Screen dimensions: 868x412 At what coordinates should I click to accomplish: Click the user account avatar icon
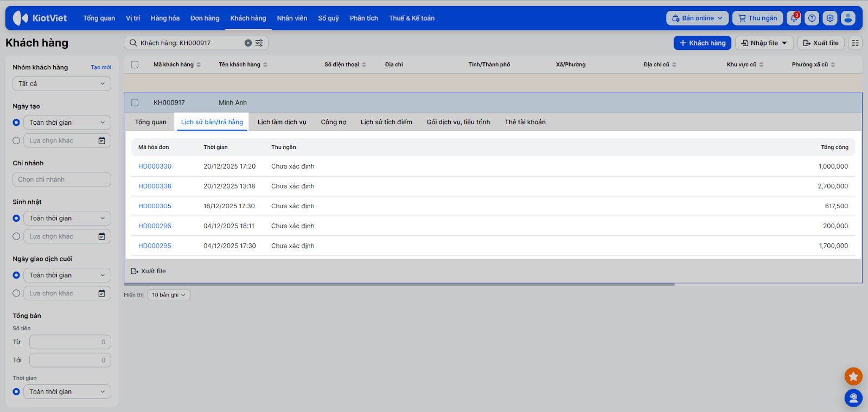point(848,18)
